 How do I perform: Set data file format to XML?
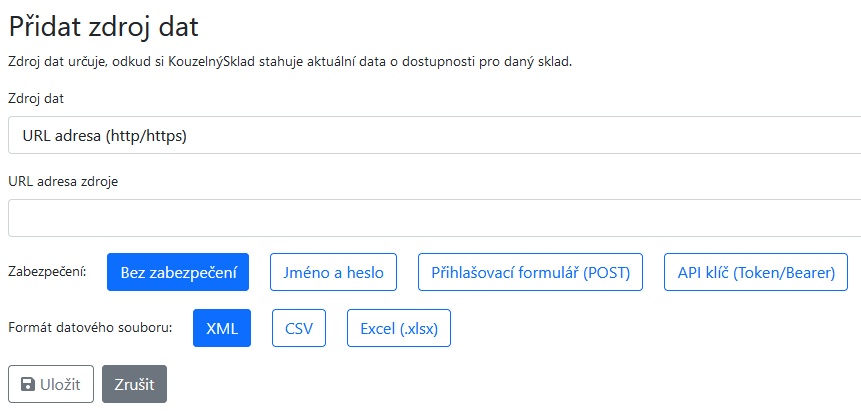coord(222,328)
